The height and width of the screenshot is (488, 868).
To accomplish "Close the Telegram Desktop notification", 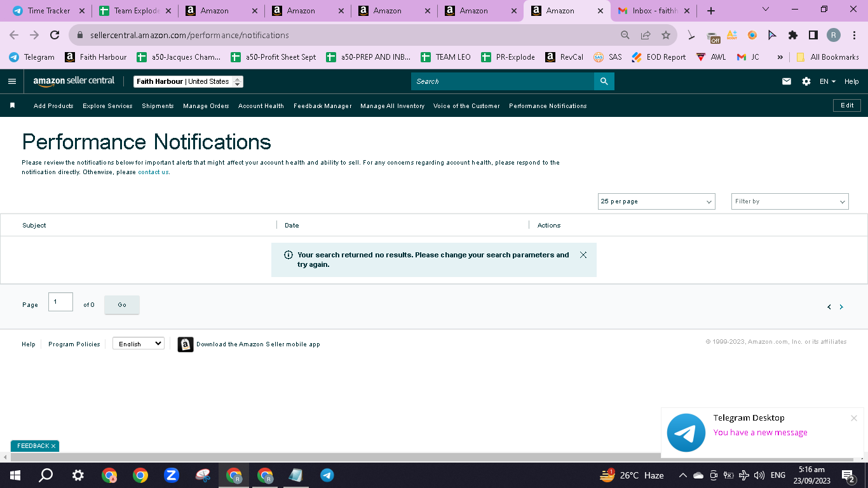I will (x=854, y=418).
